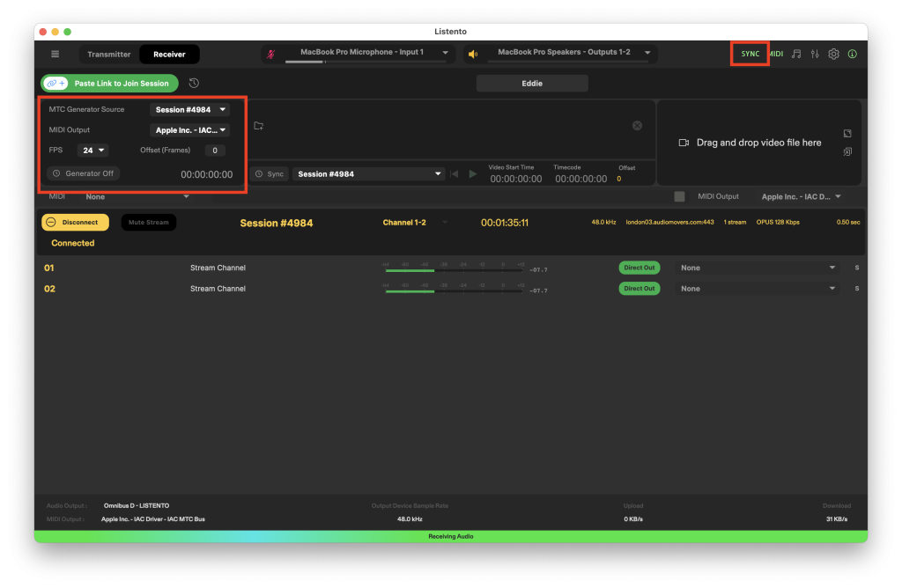Toggle the microphone mute icon
The height and width of the screenshot is (588, 902).
(271, 54)
